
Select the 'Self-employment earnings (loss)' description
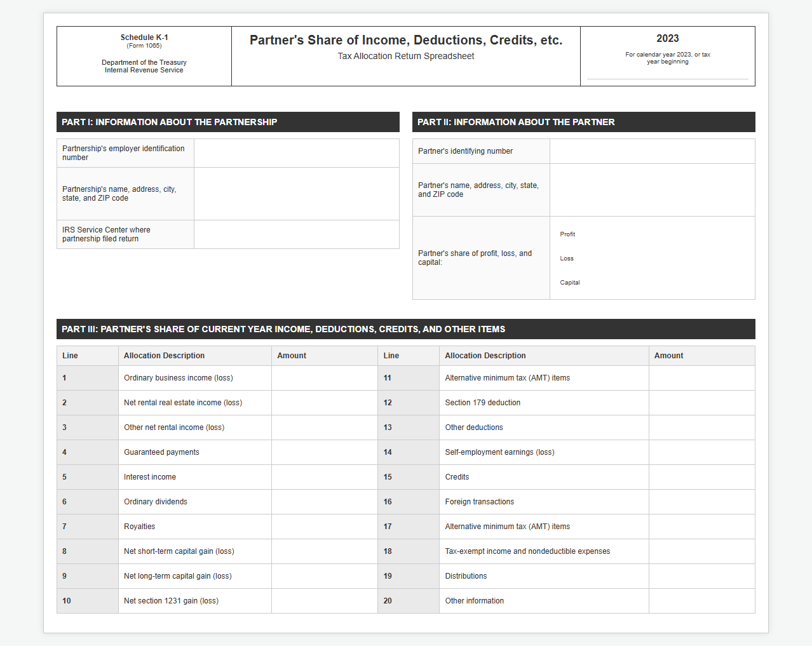[500, 452]
